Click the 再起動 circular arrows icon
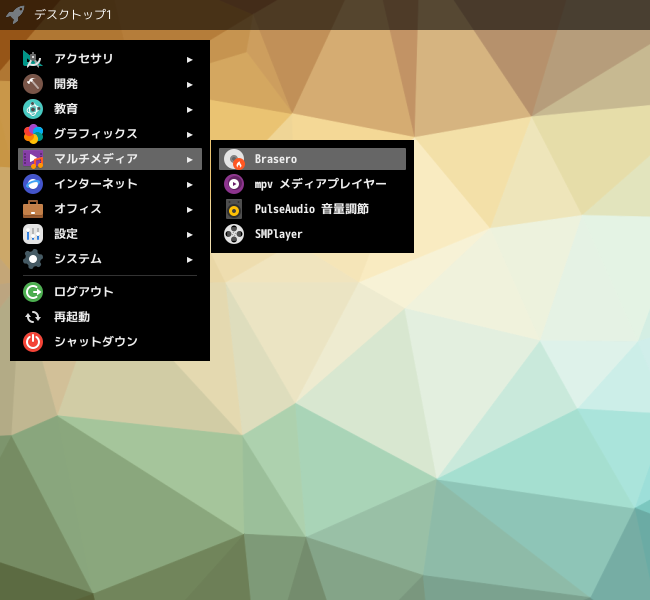Viewport: 650px width, 600px height. point(33,317)
